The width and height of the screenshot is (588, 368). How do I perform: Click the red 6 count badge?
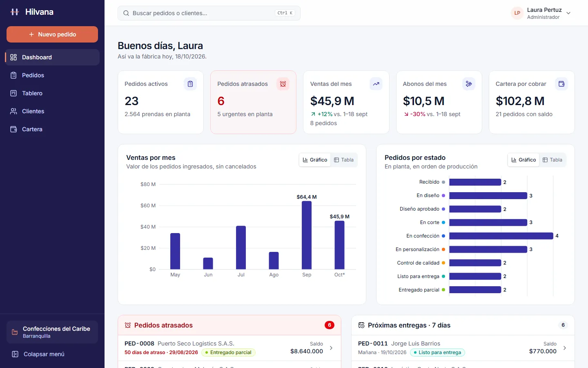click(330, 325)
